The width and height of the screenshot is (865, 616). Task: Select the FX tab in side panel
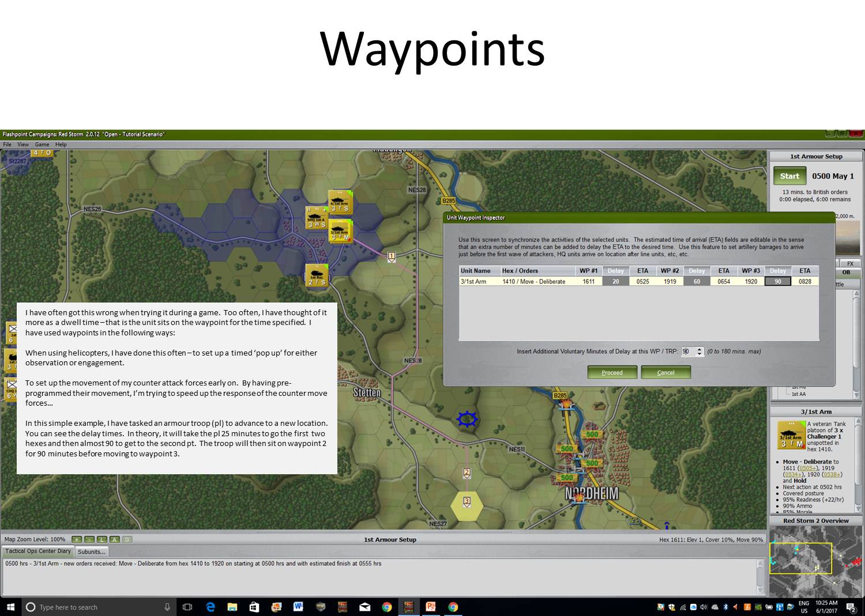[x=850, y=263]
